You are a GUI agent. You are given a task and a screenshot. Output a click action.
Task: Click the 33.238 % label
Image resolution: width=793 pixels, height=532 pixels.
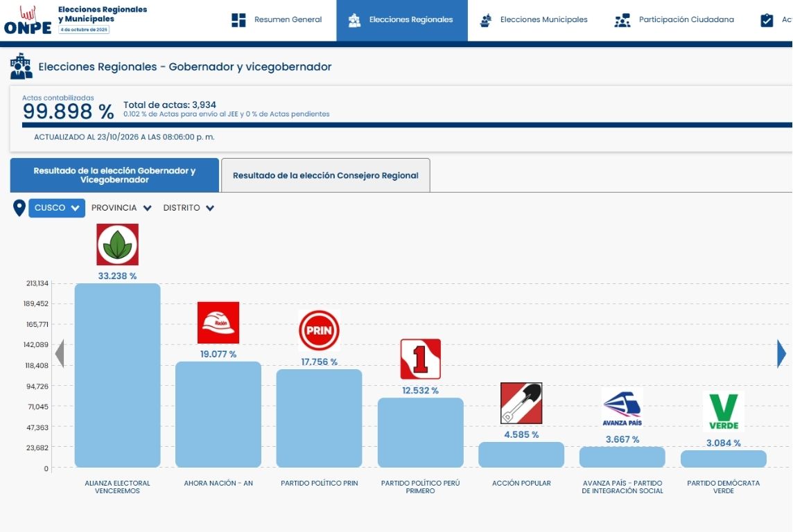[x=117, y=276]
